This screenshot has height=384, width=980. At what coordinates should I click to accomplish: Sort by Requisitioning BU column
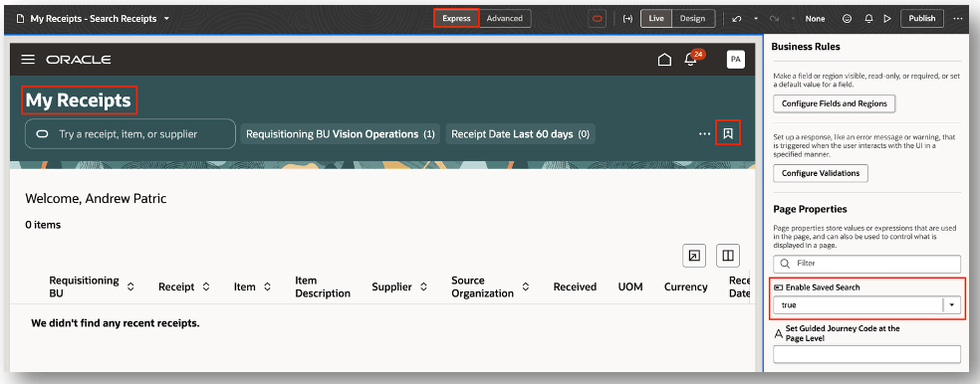tap(130, 287)
